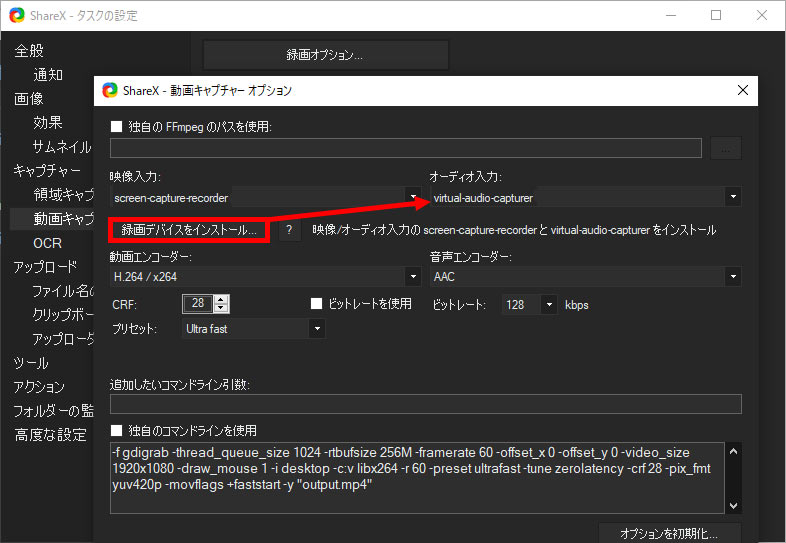Select クリップボード in the task settings sidebar
This screenshot has height=543, width=786.
(x=63, y=314)
